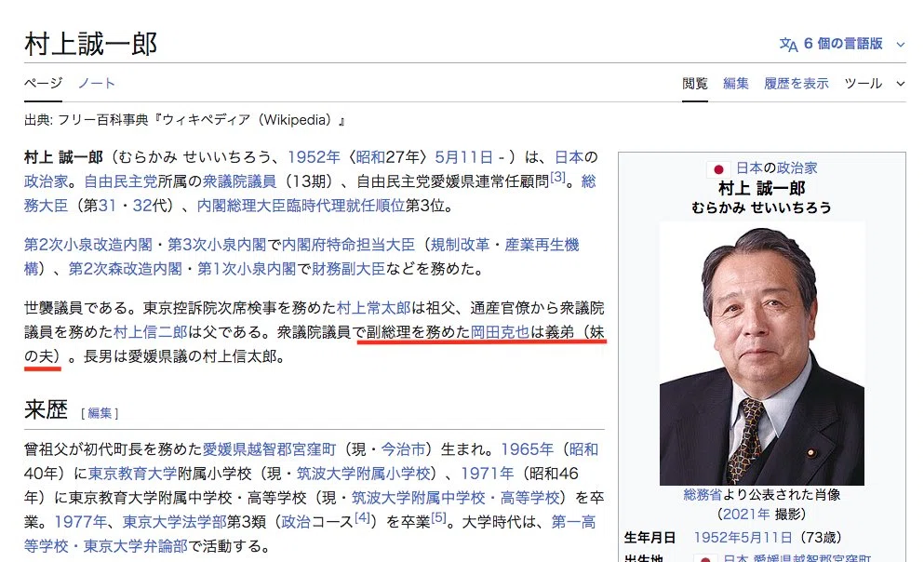This screenshot has width=924, height=562.
Task: Open the 5月11日 link in the intro
Action: 463,157
